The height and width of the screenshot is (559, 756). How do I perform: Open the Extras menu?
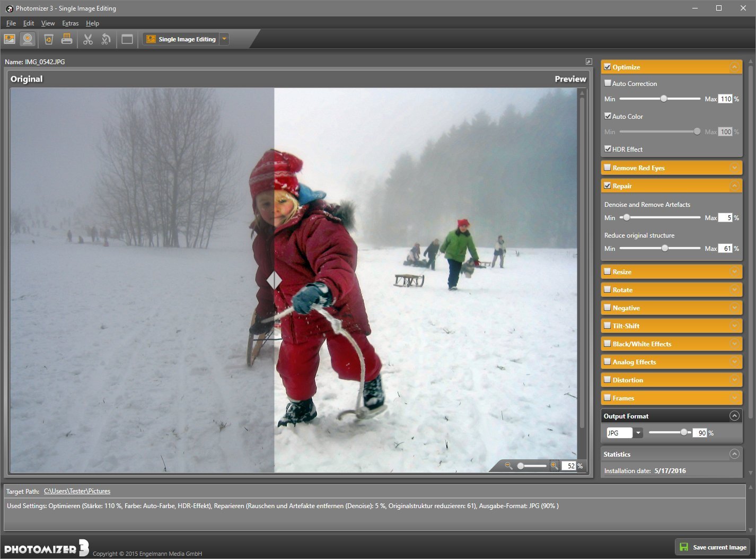(70, 23)
